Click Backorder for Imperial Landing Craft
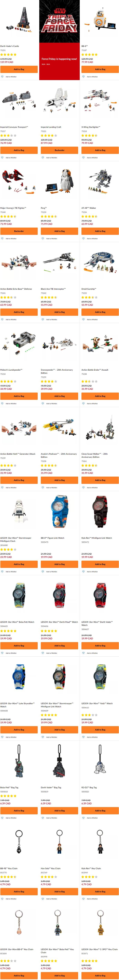 (60, 150)
